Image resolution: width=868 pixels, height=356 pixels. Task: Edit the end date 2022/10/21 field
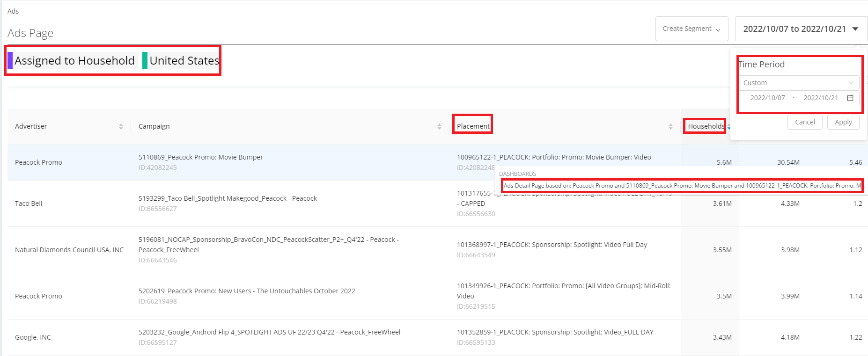[821, 98]
